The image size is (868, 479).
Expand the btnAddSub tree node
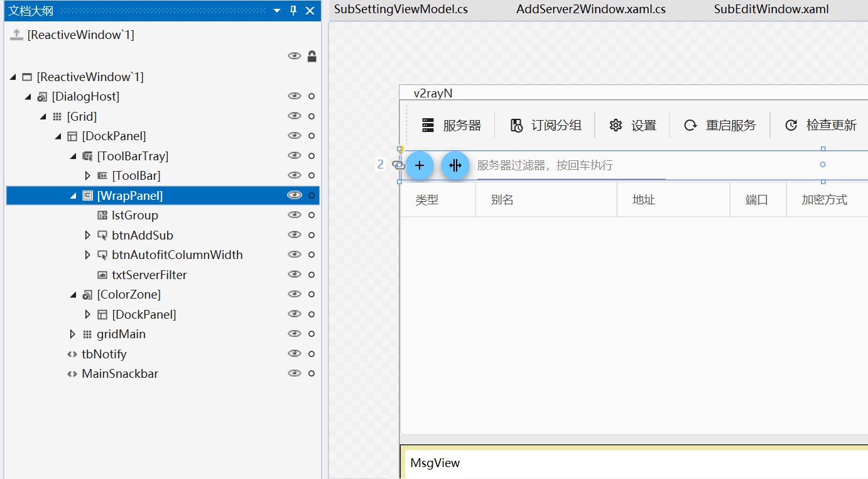click(88, 235)
